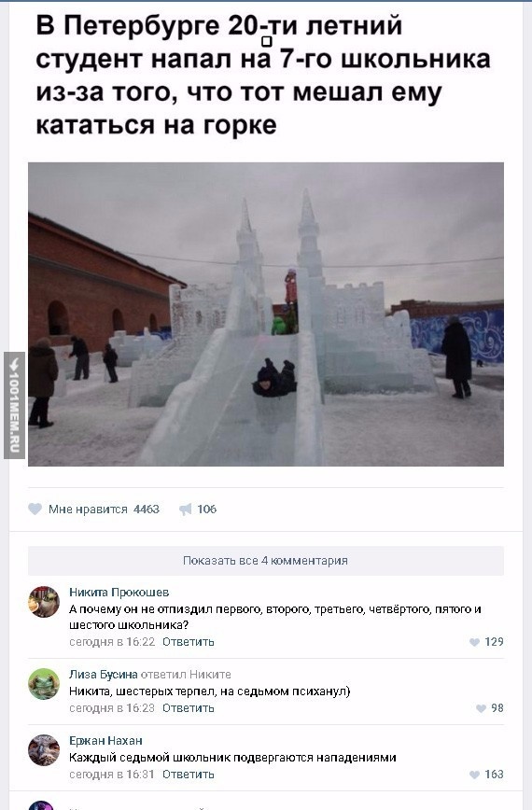Screen dimensions: 532x810
Task: Open Ержан Нахан's avatar
Action: coord(44,750)
